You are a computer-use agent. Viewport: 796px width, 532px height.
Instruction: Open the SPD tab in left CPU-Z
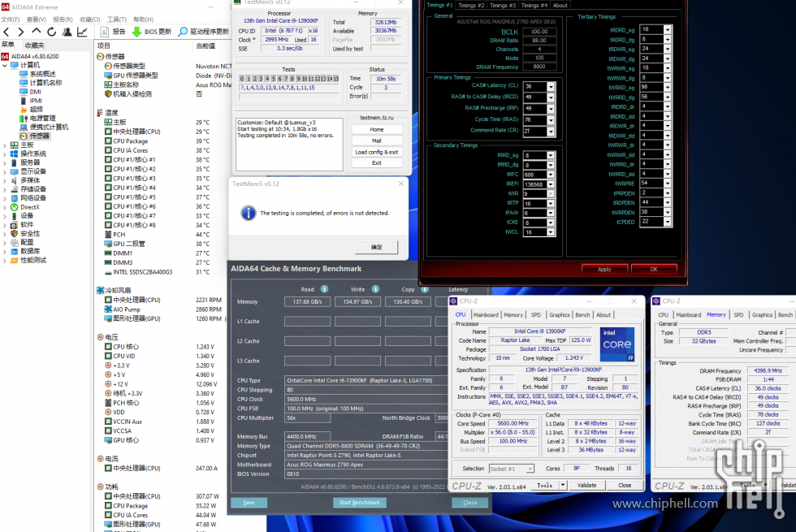point(535,315)
